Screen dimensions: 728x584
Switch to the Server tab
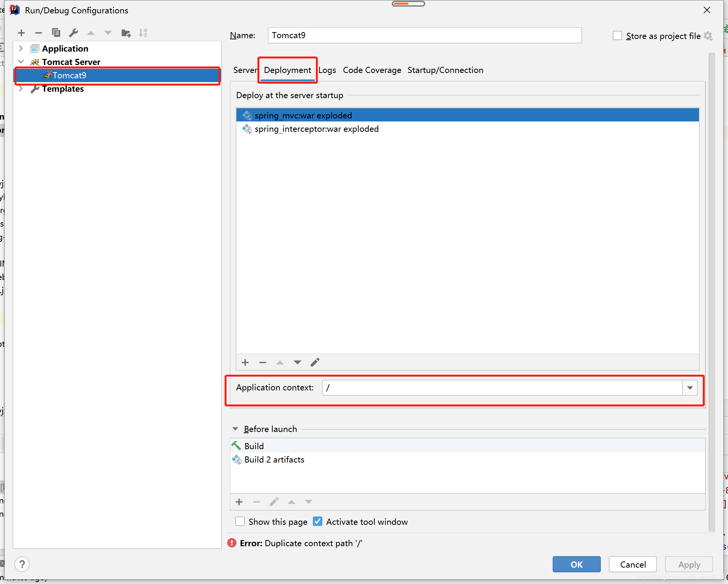pos(245,70)
